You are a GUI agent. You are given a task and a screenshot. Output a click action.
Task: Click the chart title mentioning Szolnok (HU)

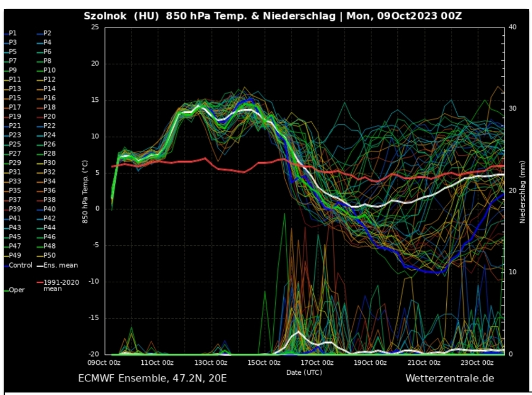click(273, 16)
